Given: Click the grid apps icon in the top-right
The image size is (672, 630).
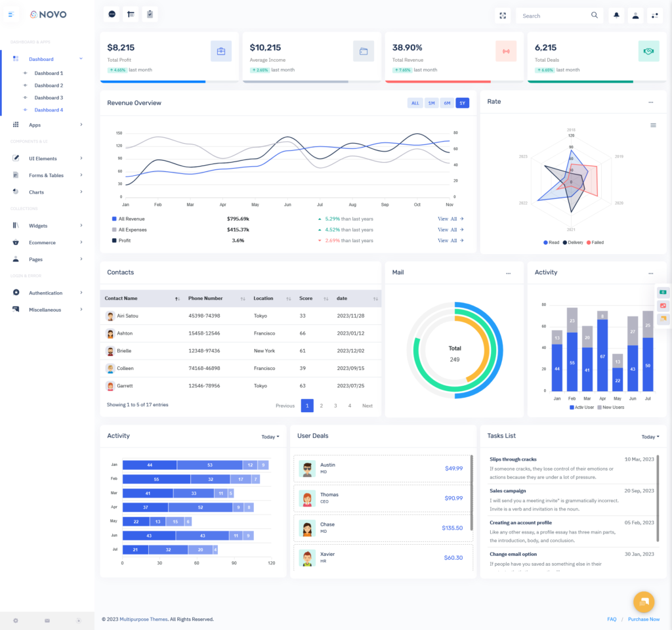Looking at the screenshot, I should tap(655, 14).
